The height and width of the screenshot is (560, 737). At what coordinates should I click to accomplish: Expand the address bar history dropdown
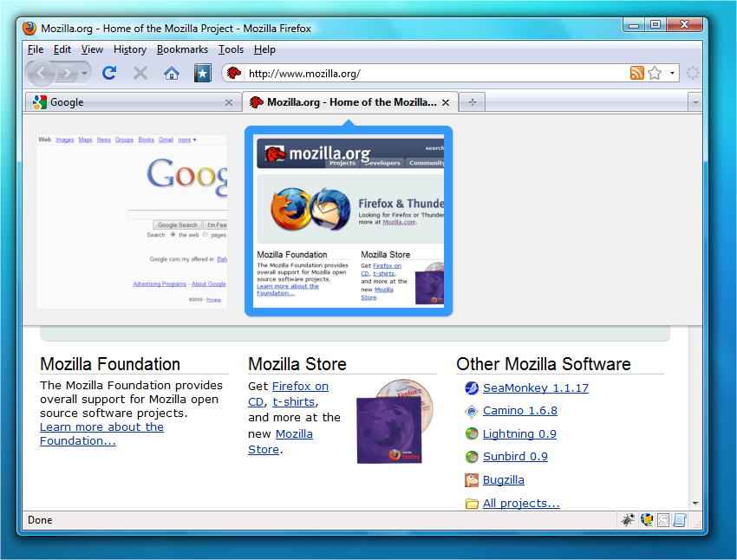[672, 74]
